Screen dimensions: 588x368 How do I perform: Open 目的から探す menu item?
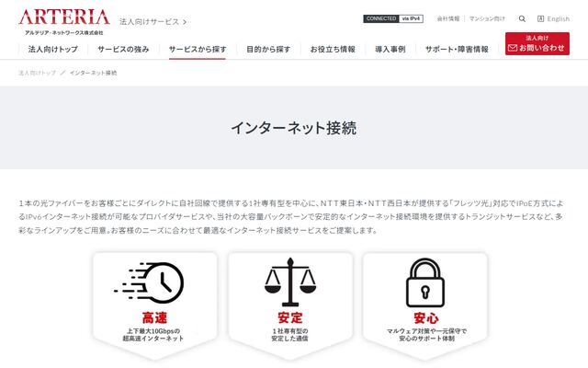(x=268, y=49)
